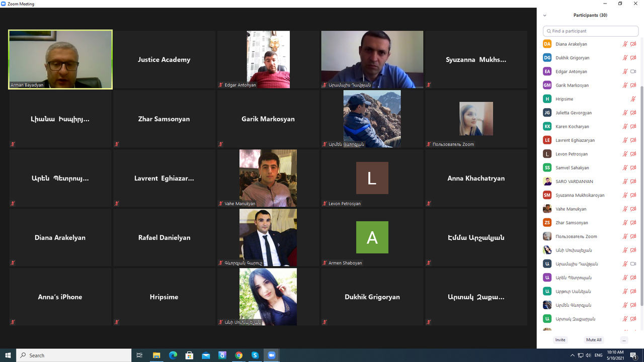Open the more options ellipsis button

pyautogui.click(x=624, y=340)
